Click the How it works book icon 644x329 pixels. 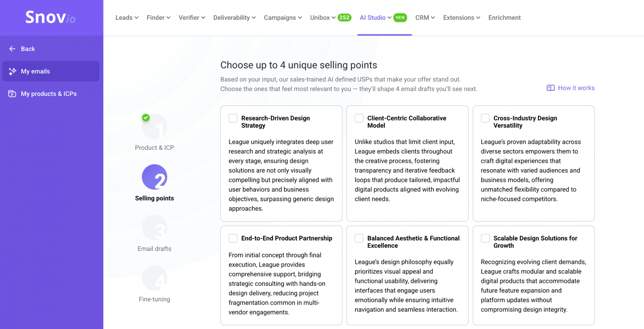tap(551, 88)
